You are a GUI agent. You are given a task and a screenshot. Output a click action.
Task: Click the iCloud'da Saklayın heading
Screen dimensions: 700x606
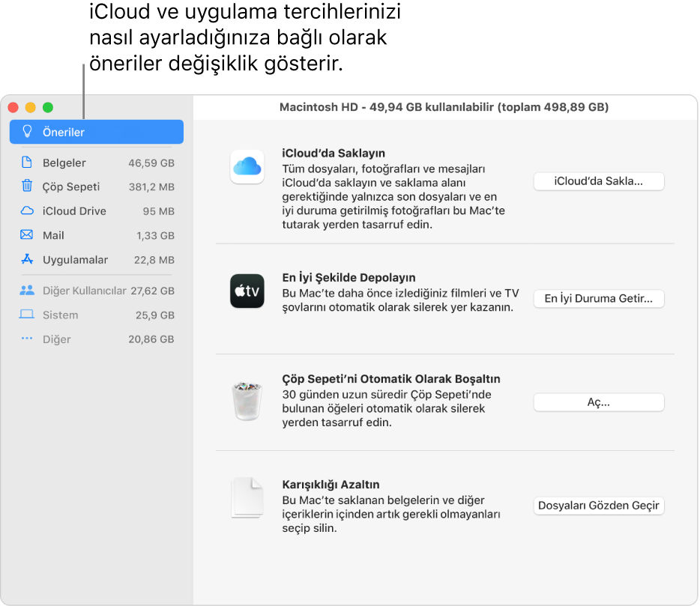click(334, 153)
